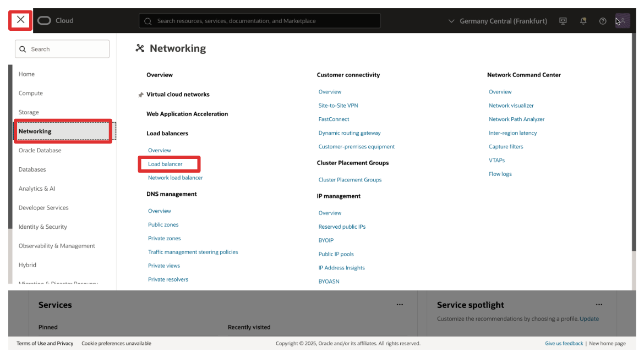Click the main resource search bar
The height and width of the screenshot is (358, 644).
[259, 21]
